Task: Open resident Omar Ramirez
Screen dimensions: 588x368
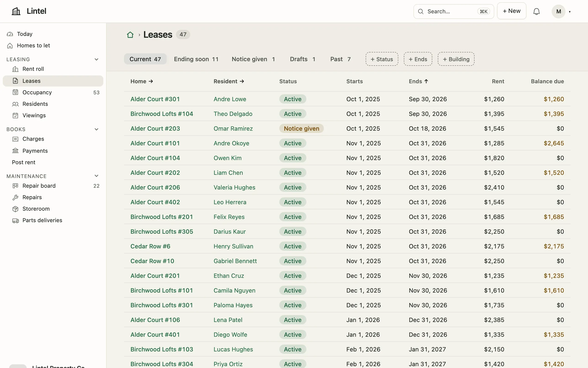Action: [233, 129]
